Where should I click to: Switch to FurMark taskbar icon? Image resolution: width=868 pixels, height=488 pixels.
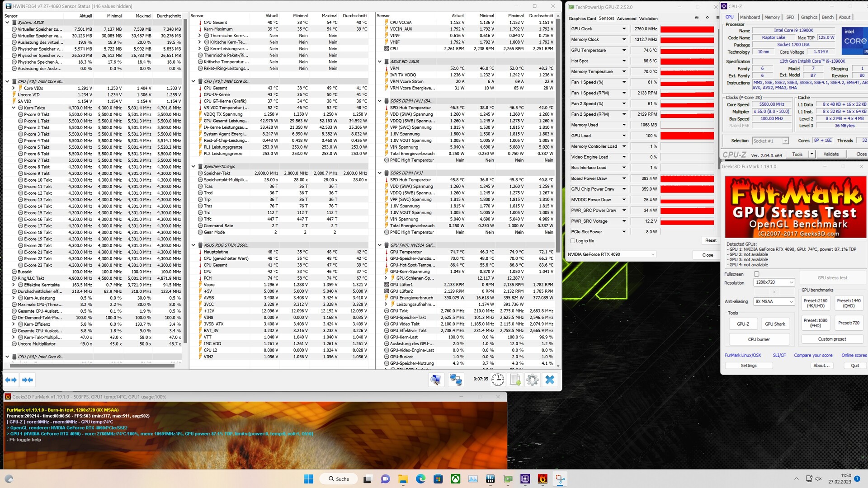(x=543, y=479)
